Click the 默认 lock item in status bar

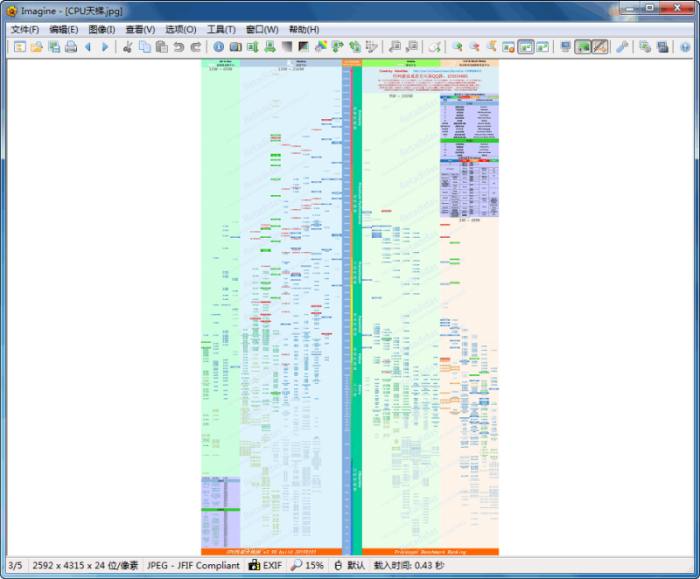coord(349,566)
